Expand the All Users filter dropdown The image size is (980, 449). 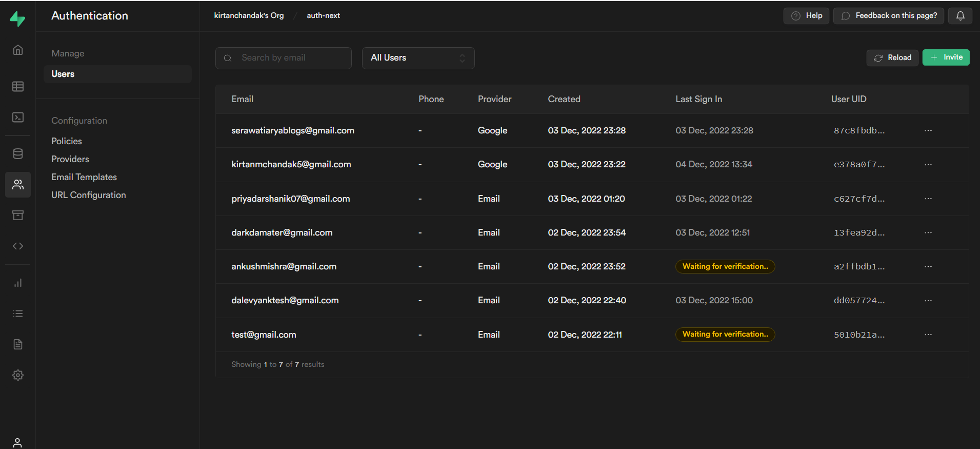[x=418, y=58]
